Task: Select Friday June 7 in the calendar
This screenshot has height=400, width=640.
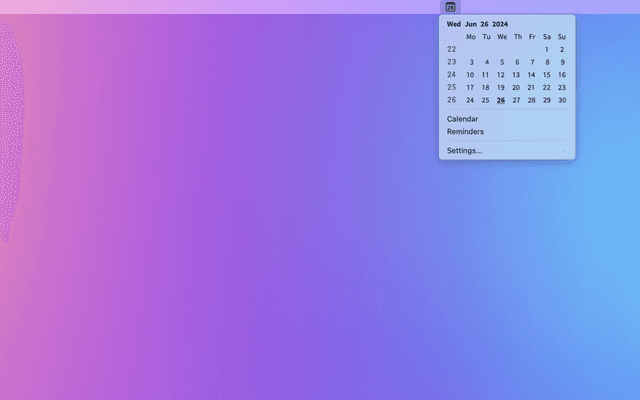Action: [x=532, y=62]
